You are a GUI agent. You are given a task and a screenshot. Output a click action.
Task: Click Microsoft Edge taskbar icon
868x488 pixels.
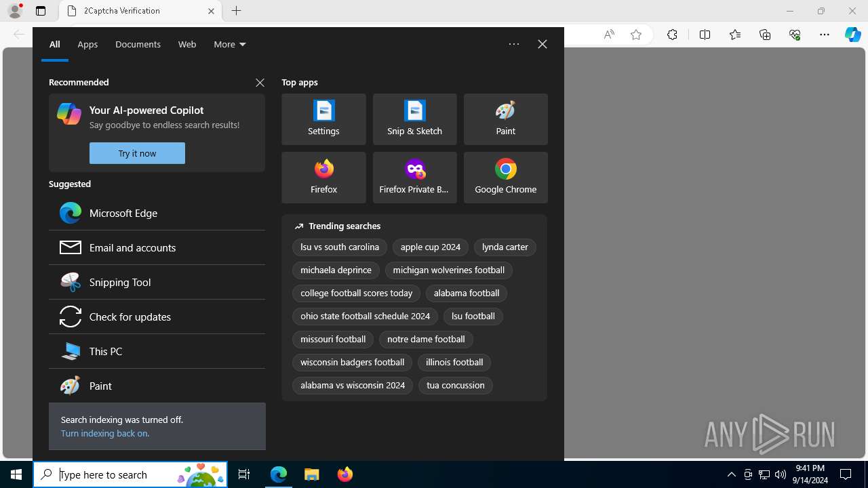coord(279,474)
